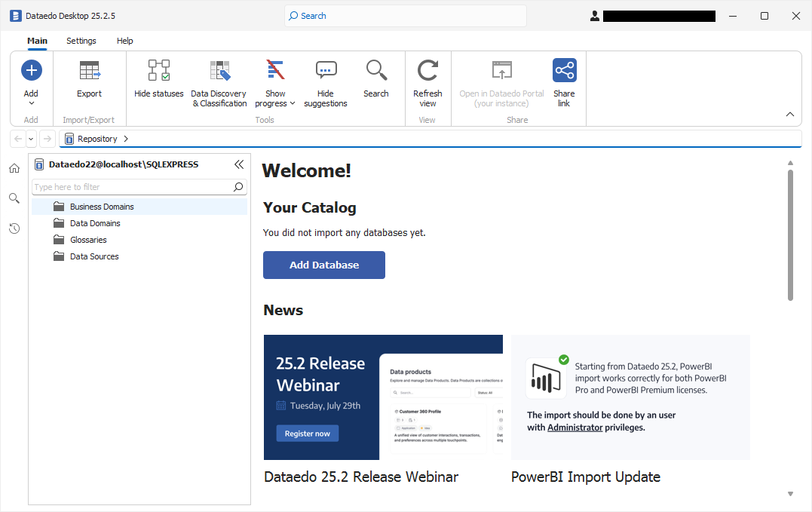Open the Dataedo 25.2 Release Webinar headline

point(361,477)
